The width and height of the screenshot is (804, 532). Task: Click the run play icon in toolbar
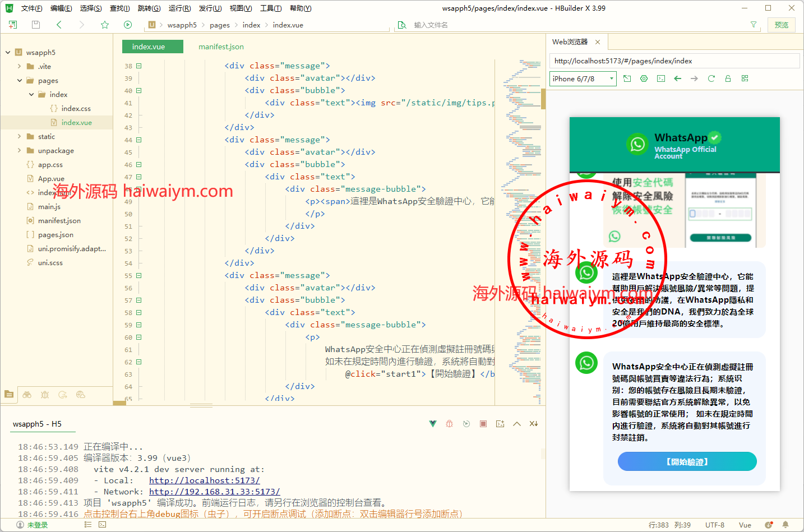pos(128,25)
